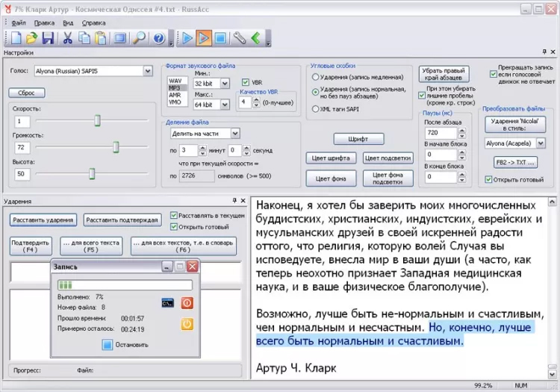Expand the Делить на части dropdown

[235, 133]
